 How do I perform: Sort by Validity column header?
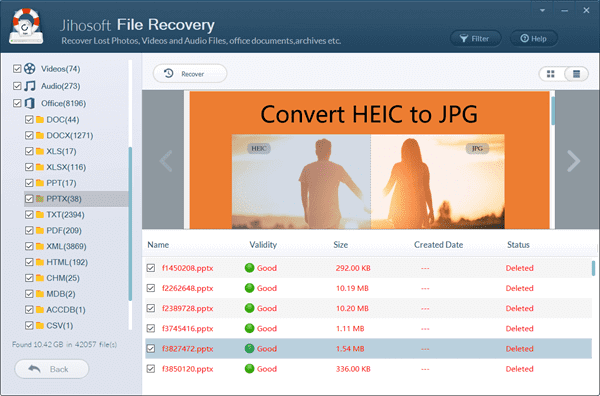[263, 245]
